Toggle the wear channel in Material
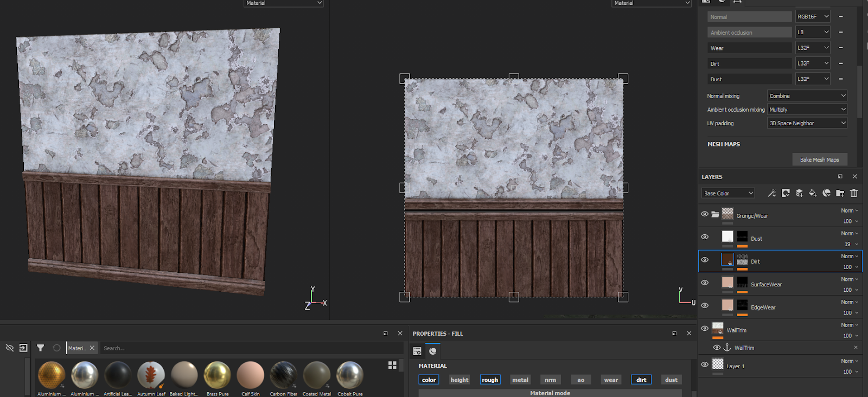 611,380
